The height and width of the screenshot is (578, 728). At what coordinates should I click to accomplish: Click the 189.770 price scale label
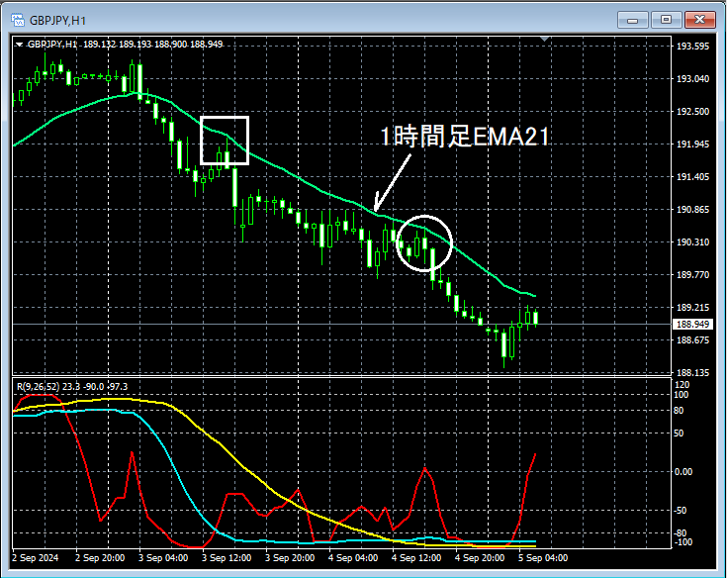[x=692, y=275]
